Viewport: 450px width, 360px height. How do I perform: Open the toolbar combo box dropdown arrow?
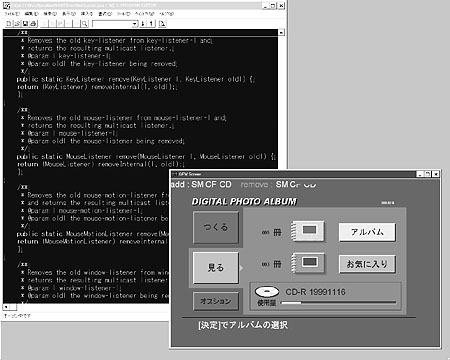point(134,24)
